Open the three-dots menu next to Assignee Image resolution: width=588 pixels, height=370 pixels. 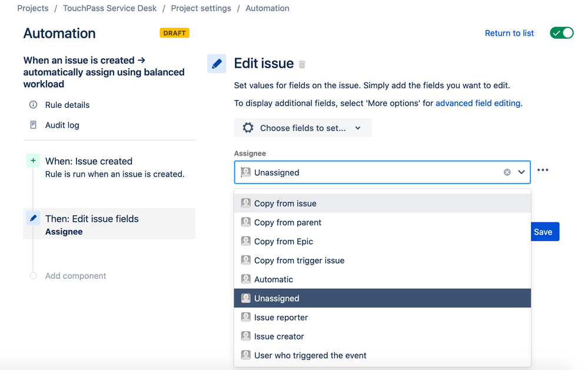click(x=543, y=170)
